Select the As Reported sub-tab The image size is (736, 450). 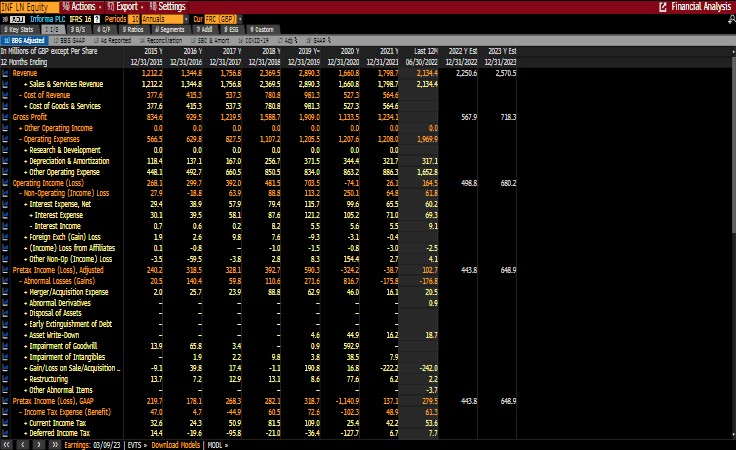point(113,40)
